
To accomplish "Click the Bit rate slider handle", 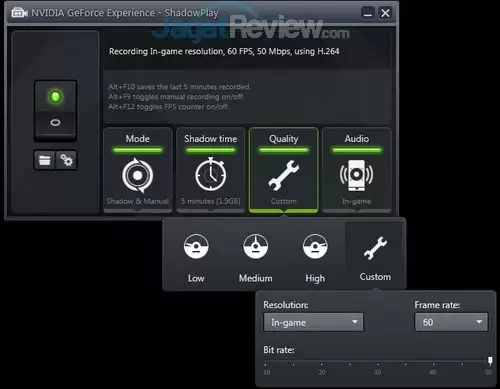I will pyautogui.click(x=490, y=360).
